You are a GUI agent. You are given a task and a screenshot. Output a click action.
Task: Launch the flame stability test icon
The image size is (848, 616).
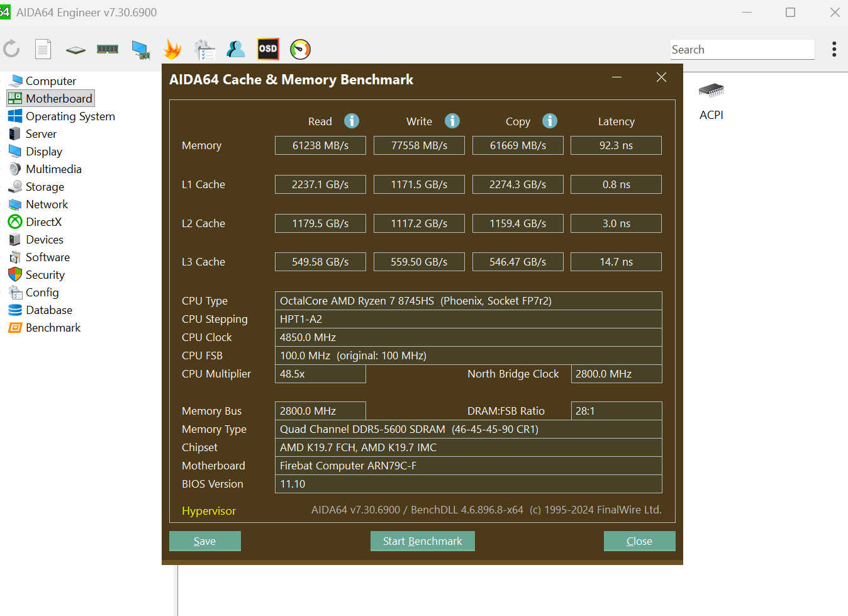click(x=172, y=50)
